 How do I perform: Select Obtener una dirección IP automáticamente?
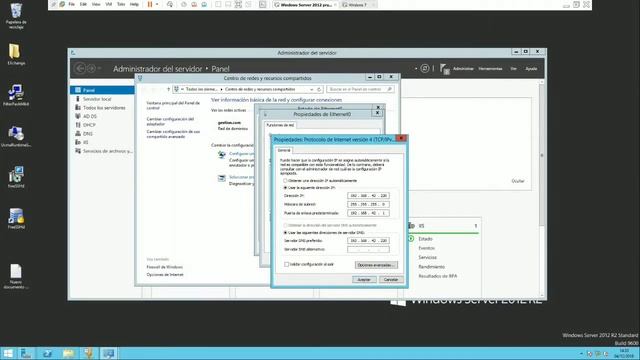click(285, 180)
